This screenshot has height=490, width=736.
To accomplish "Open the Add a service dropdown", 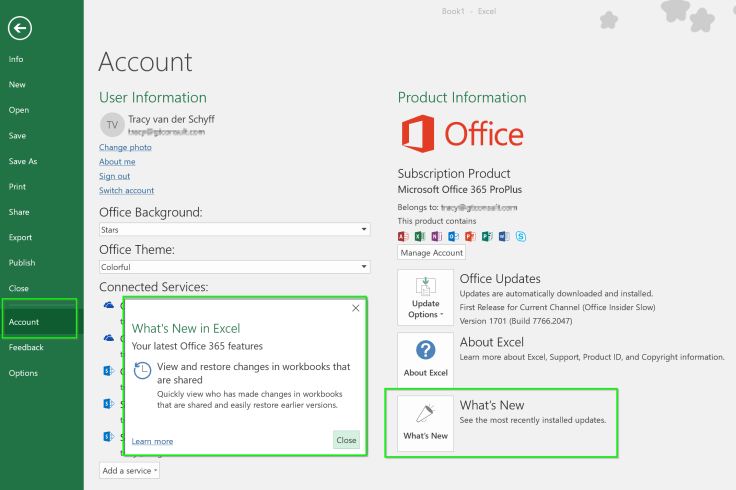I will click(x=129, y=470).
